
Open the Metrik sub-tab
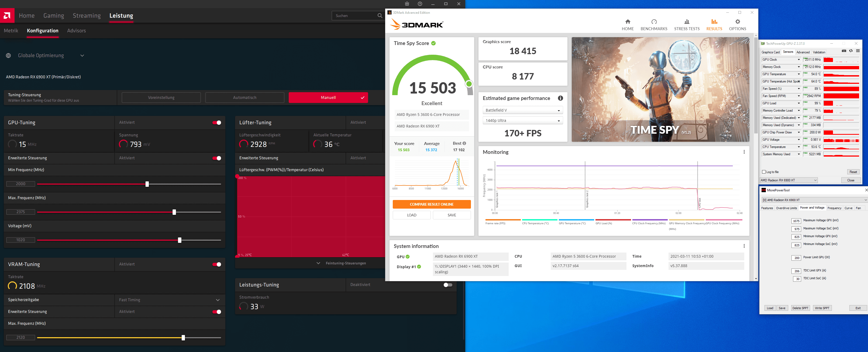[11, 31]
